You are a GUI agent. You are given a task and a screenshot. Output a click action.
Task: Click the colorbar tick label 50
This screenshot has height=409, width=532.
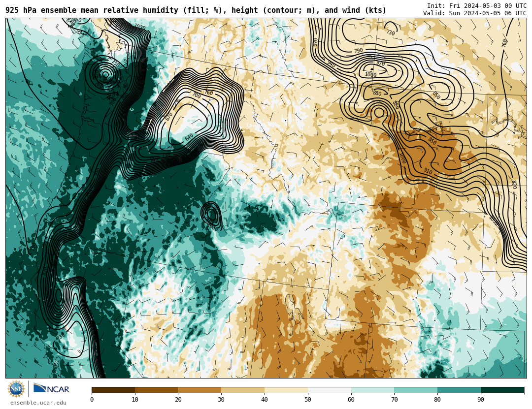point(308,400)
